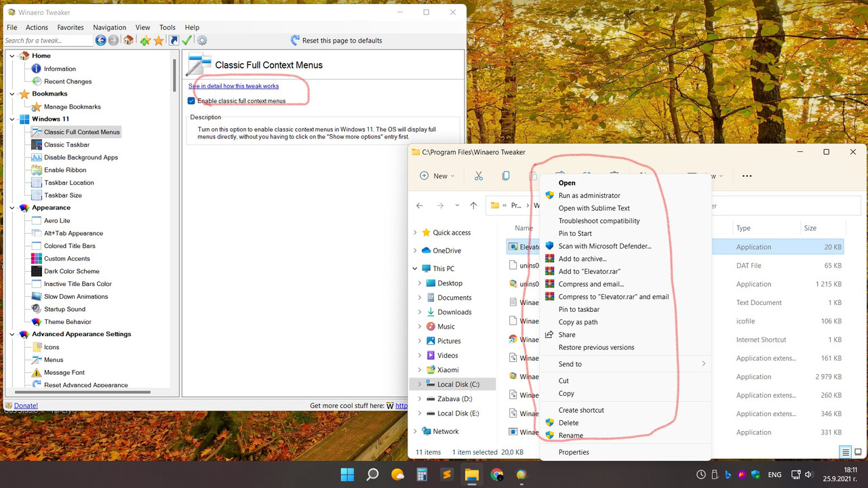Open the Tools menu in Winaero Tweaker
This screenshot has height=488, width=868.
[167, 28]
